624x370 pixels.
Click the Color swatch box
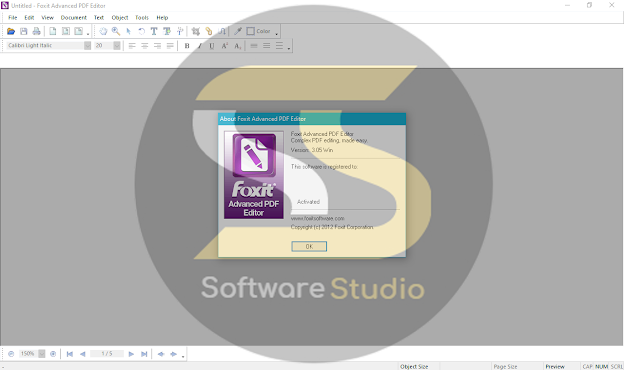(250, 31)
